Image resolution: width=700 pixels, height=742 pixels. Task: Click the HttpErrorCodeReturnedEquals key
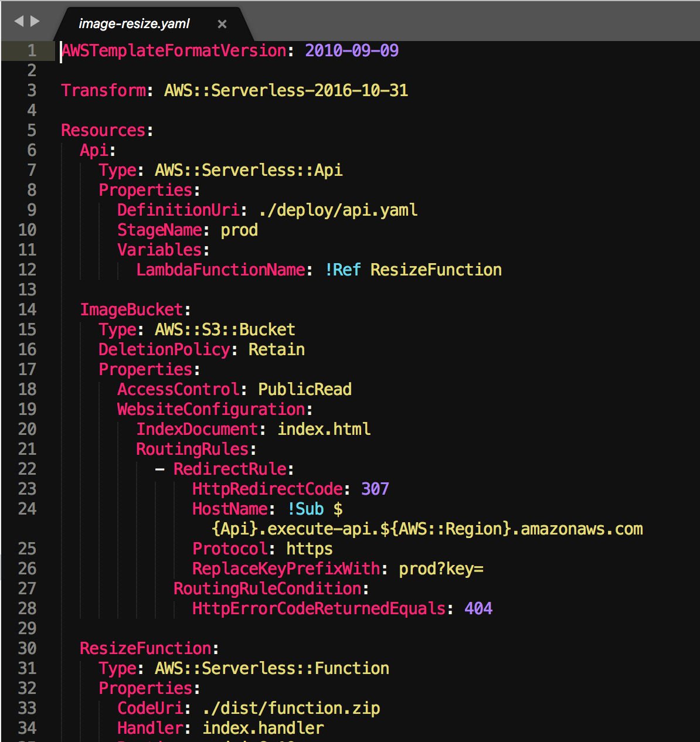[319, 608]
